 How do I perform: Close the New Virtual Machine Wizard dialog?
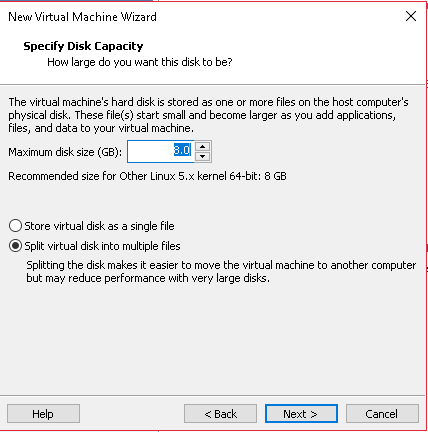[411, 16]
